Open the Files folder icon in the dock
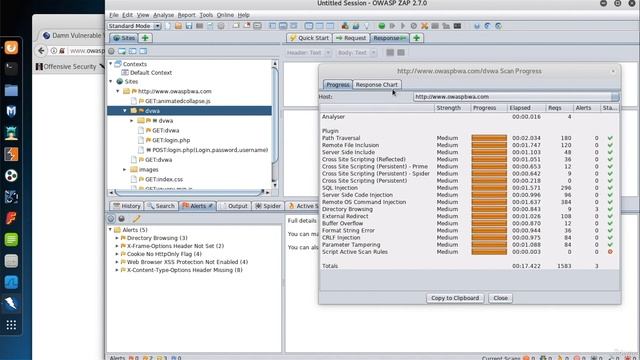The height and width of the screenshot is (360, 640). (11, 90)
